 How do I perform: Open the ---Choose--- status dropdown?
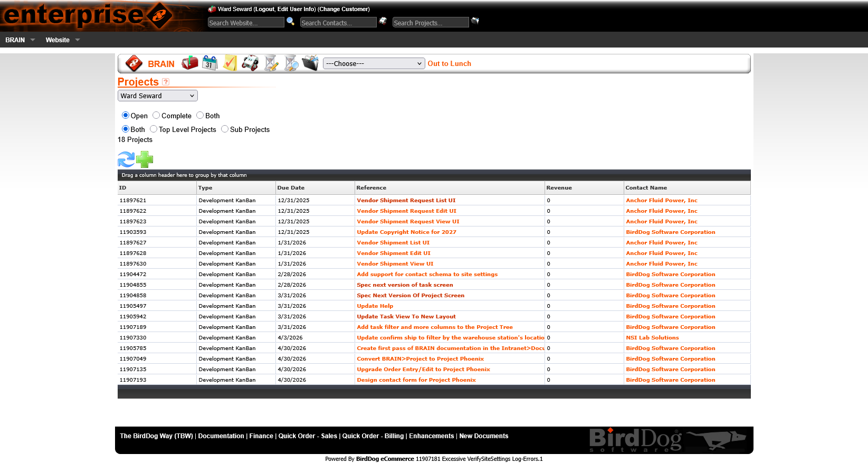(374, 64)
